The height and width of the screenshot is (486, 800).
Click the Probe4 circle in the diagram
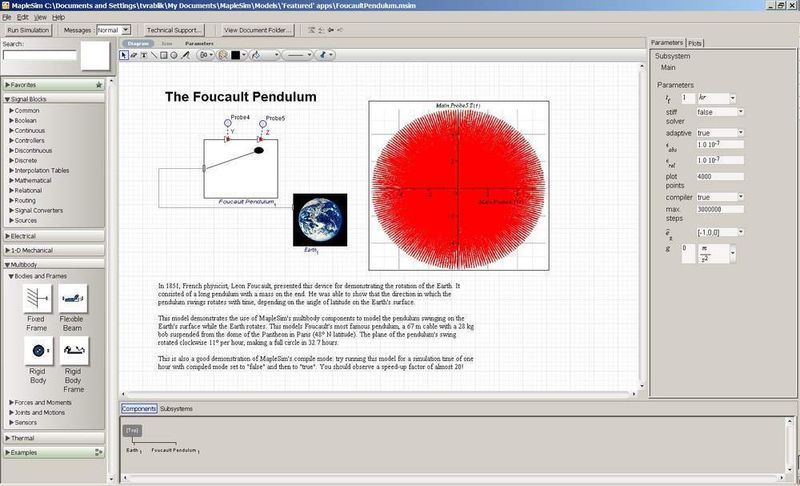228,123
